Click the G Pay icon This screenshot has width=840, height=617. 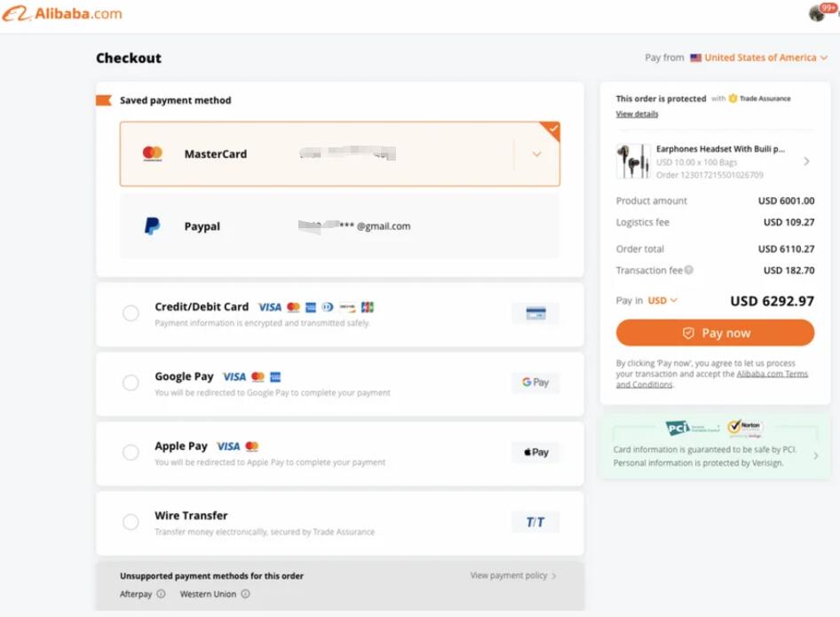(x=535, y=382)
